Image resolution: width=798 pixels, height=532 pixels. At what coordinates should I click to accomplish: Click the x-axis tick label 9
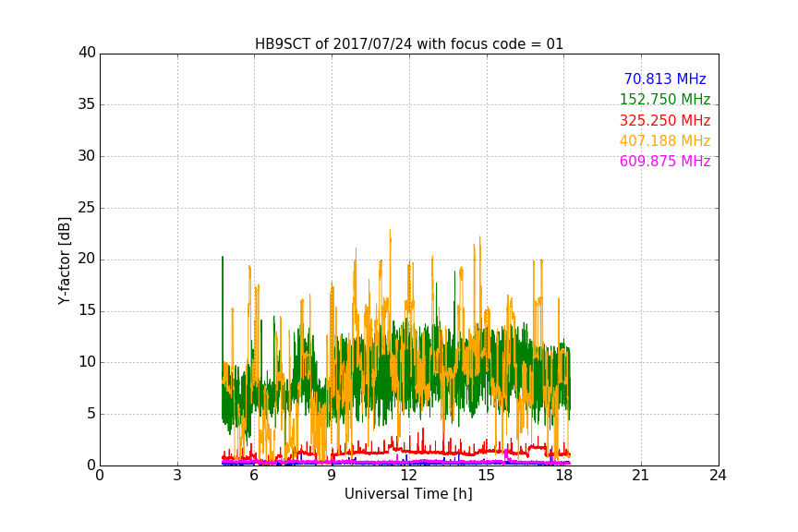[x=332, y=476]
